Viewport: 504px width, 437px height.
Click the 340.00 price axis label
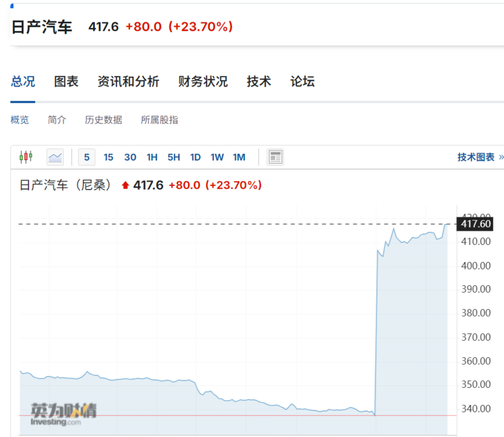pos(476,409)
